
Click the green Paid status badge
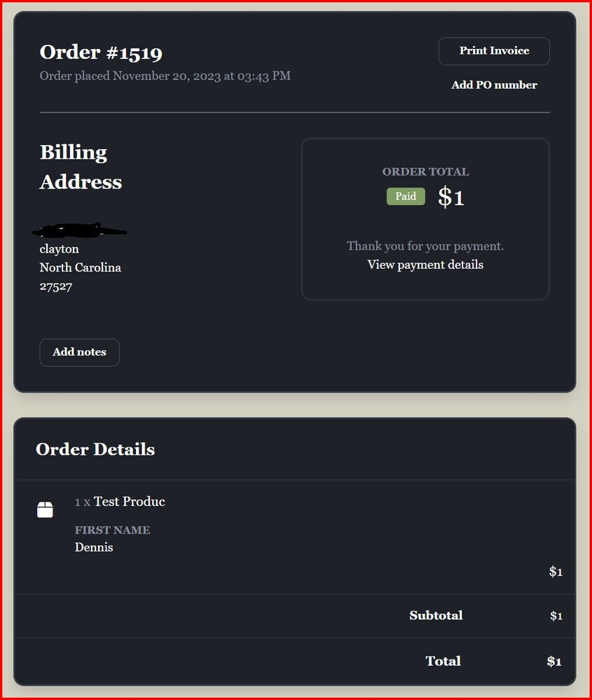(406, 197)
